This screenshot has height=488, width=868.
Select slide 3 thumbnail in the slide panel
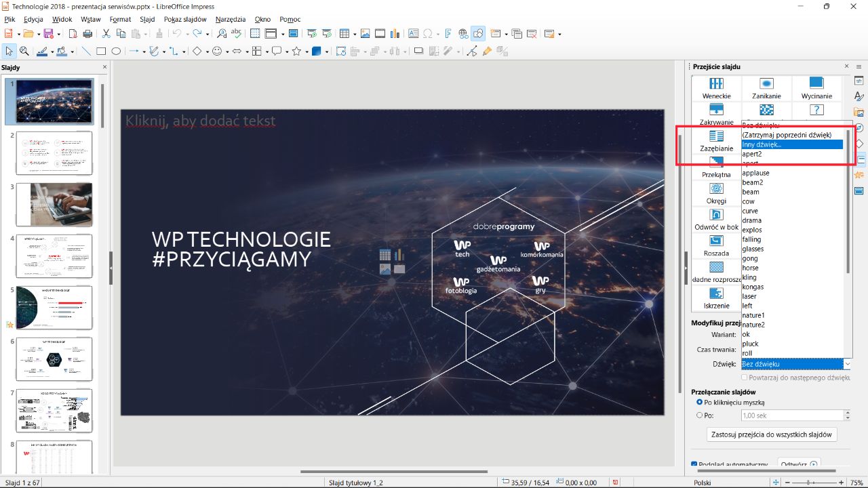[54, 204]
